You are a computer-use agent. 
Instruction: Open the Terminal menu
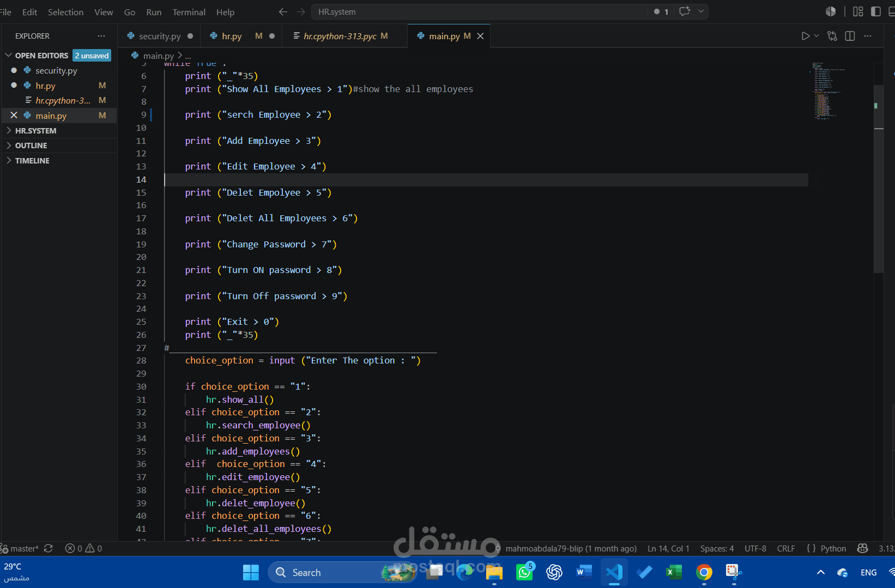[189, 12]
